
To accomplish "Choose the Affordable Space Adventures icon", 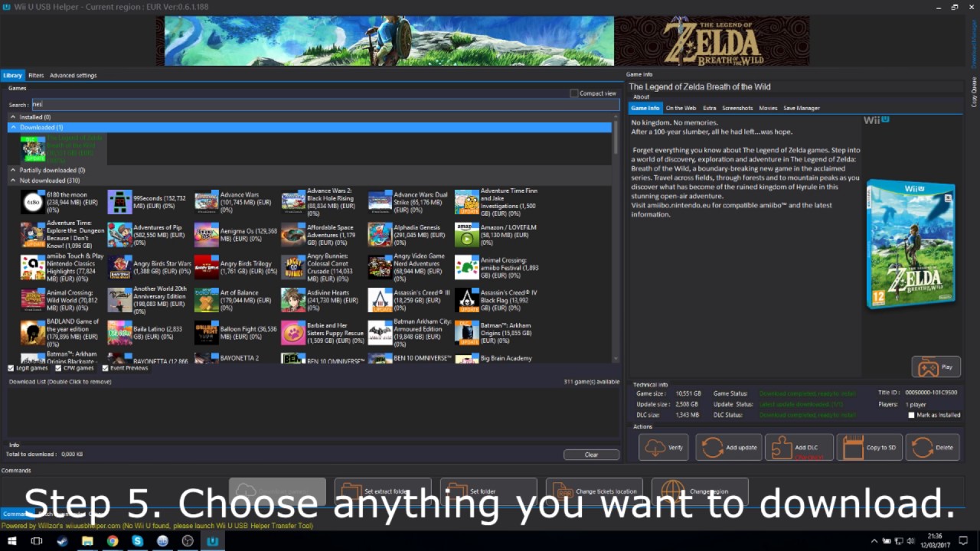I will (x=293, y=234).
